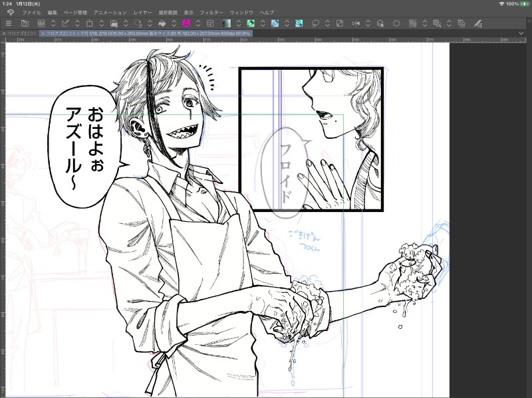Click the battery status indicator
Image resolution: width=532 pixels, height=398 pixels.
coord(525,4)
